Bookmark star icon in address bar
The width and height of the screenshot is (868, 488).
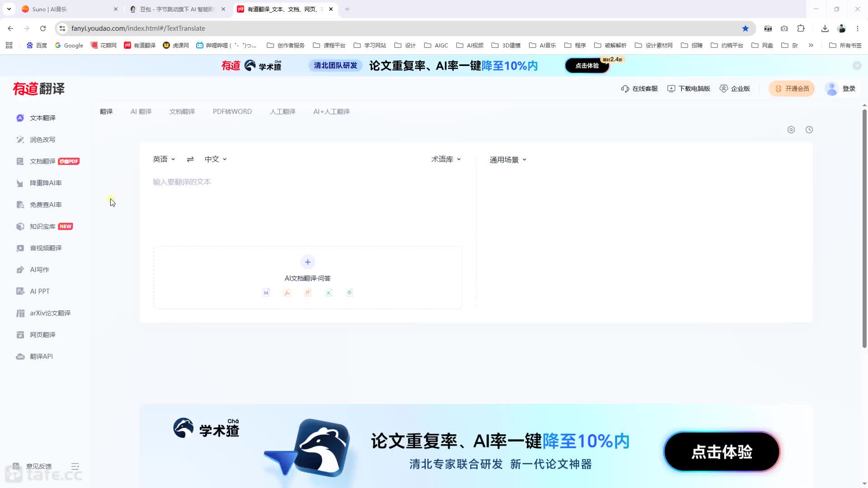pos(745,28)
